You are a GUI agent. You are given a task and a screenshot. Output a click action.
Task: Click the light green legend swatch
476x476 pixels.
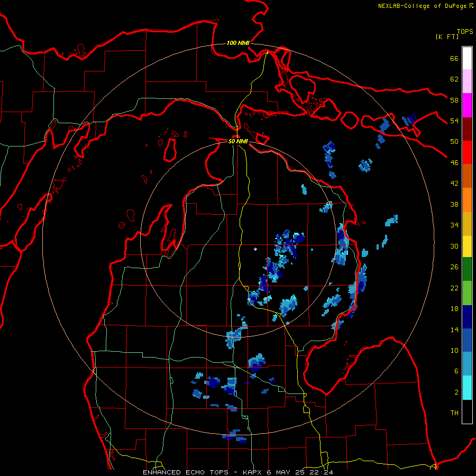(467, 293)
